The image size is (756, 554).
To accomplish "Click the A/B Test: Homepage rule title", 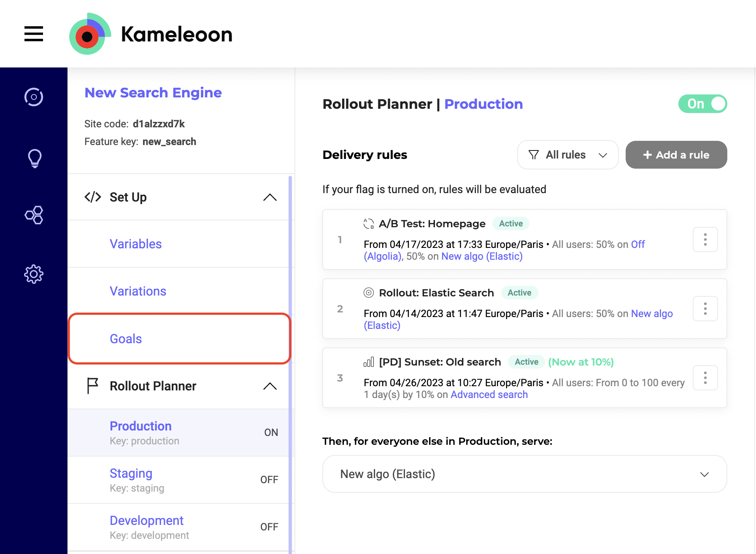I will pos(432,223).
